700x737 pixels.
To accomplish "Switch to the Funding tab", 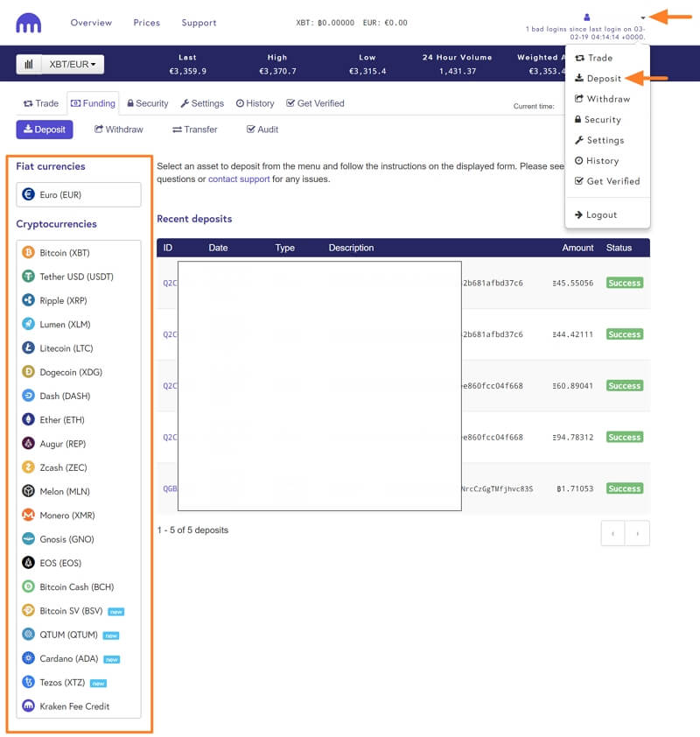I will tap(93, 103).
